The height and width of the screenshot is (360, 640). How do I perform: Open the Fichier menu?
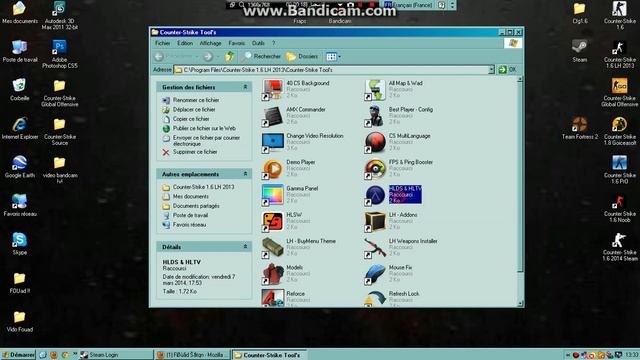[162, 43]
